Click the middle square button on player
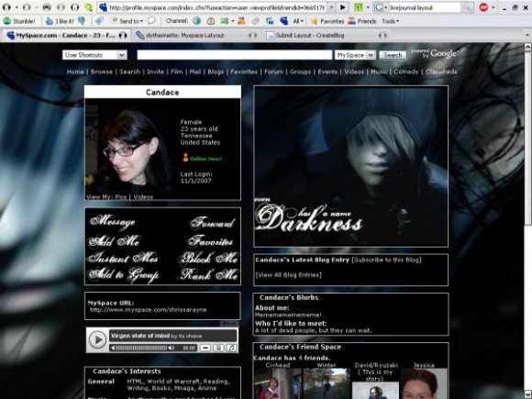Screen dimensions: 532x399 (218, 348)
